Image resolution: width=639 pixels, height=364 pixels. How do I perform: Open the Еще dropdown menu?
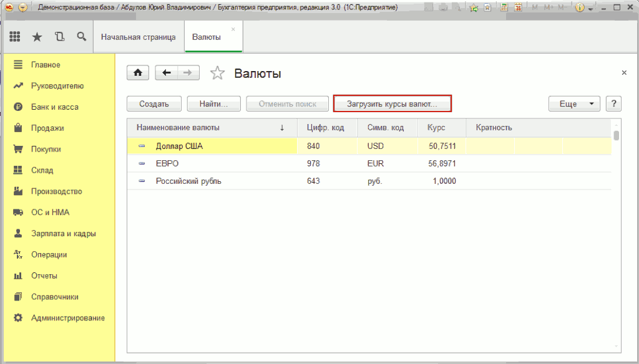pos(574,104)
